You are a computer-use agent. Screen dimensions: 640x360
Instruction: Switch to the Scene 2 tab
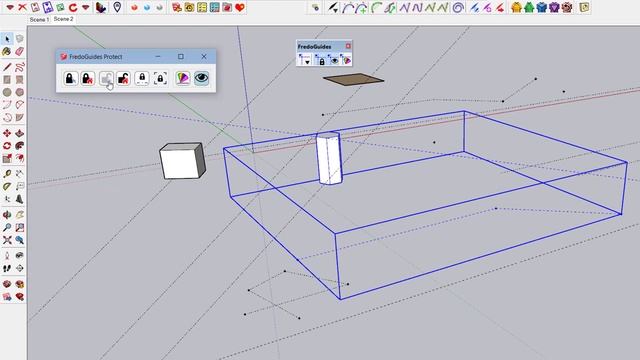63,19
